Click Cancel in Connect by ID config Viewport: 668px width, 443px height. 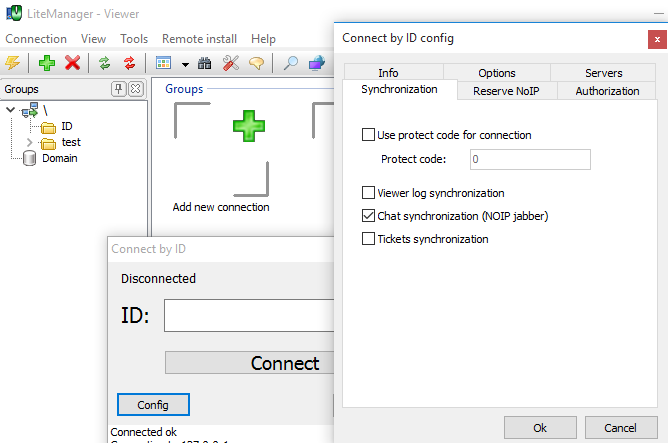pyautogui.click(x=620, y=428)
